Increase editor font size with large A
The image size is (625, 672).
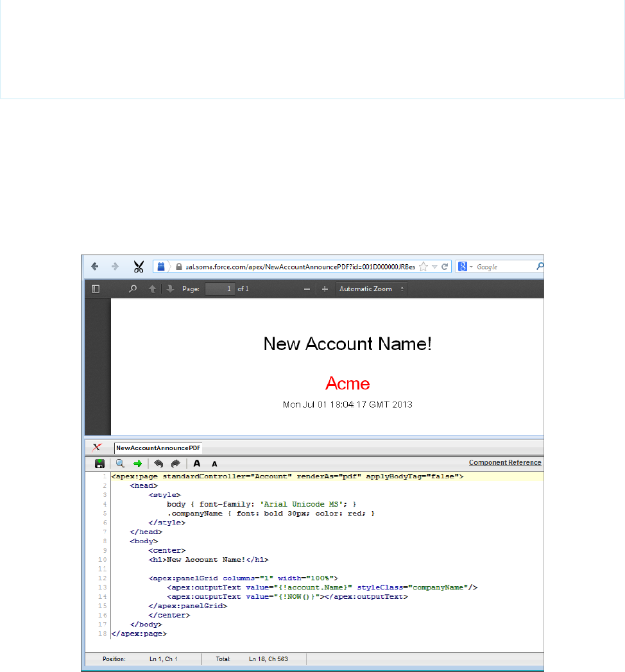coord(197,464)
